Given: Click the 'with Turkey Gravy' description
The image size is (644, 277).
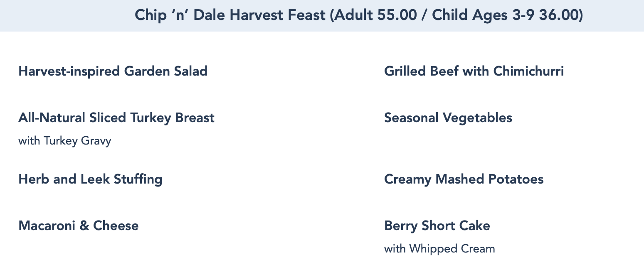Looking at the screenshot, I should pos(65,141).
